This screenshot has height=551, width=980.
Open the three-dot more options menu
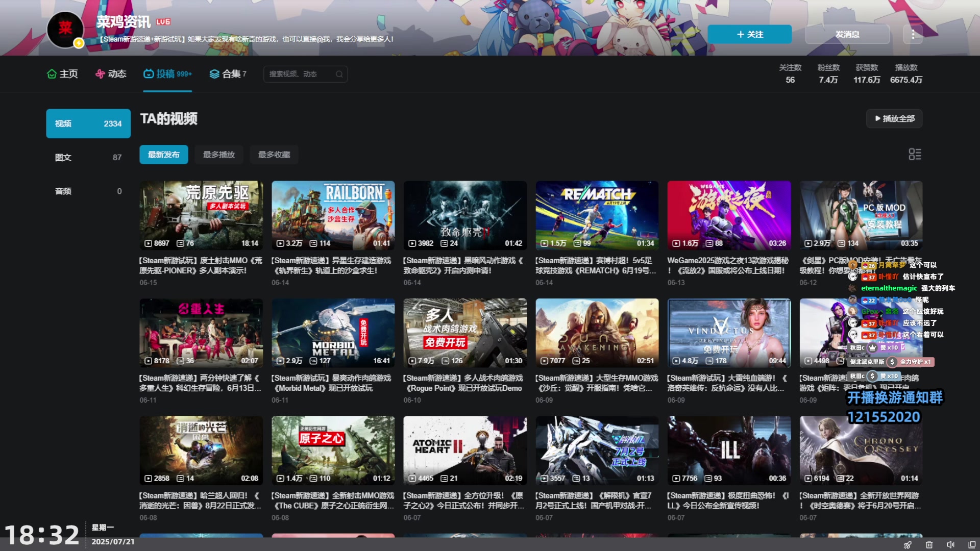(x=913, y=34)
